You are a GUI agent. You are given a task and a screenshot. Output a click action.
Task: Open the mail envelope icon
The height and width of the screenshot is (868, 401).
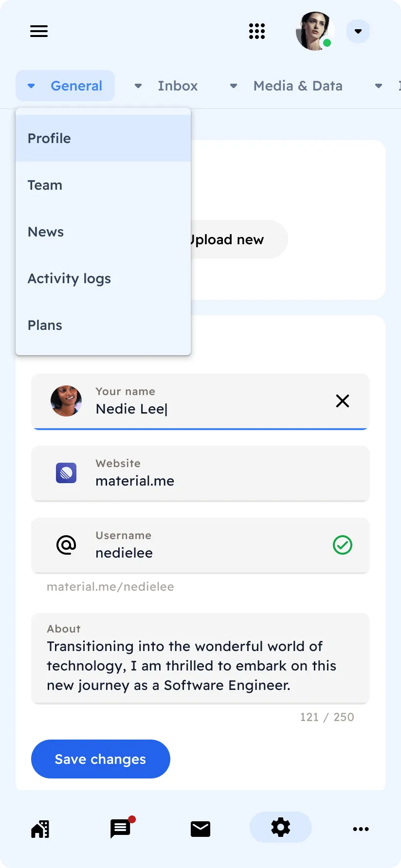[x=200, y=829]
